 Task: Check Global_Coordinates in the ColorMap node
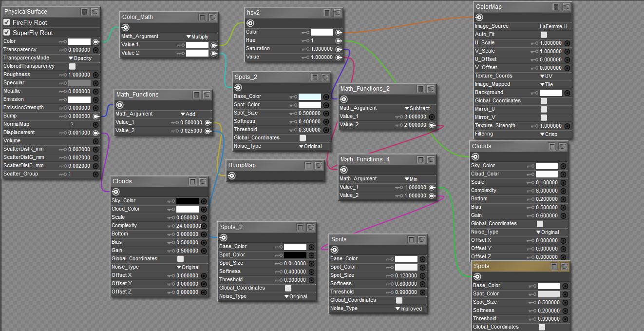pos(544,101)
